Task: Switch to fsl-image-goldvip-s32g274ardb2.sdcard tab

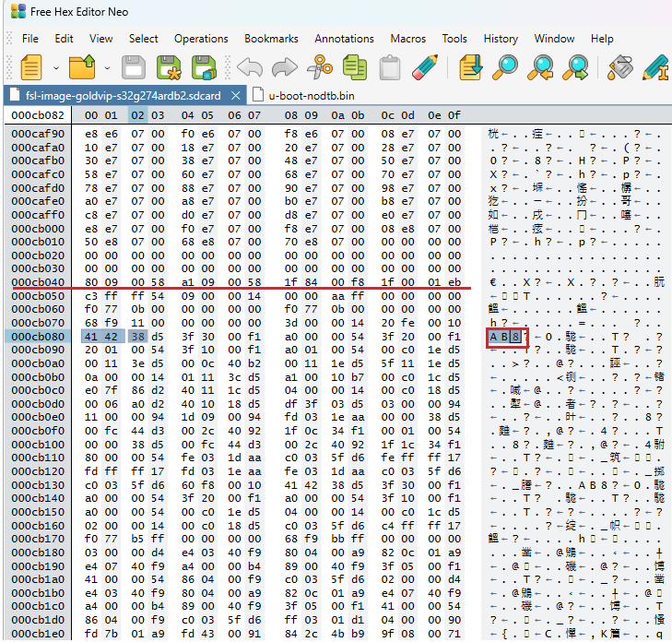Action: click(x=123, y=96)
